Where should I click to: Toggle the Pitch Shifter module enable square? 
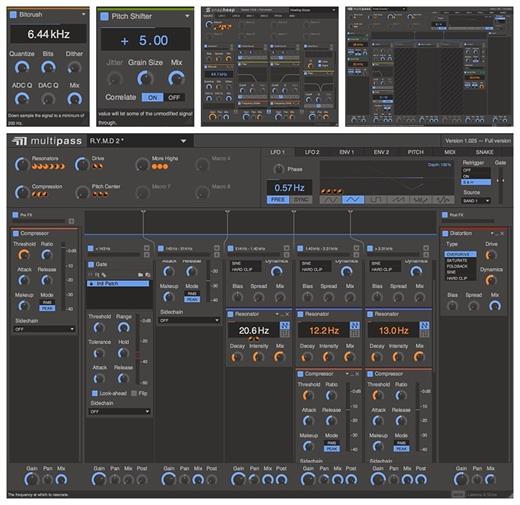click(x=104, y=16)
